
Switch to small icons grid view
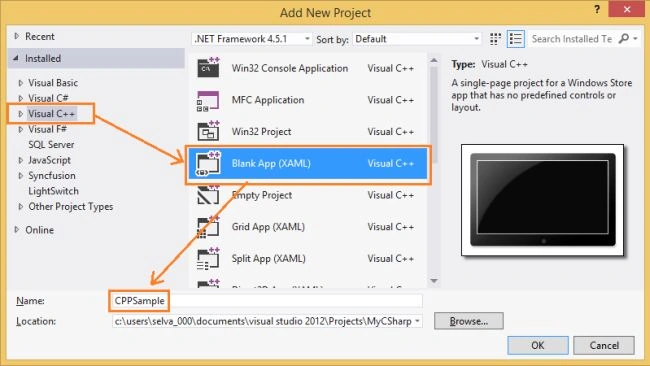click(495, 39)
